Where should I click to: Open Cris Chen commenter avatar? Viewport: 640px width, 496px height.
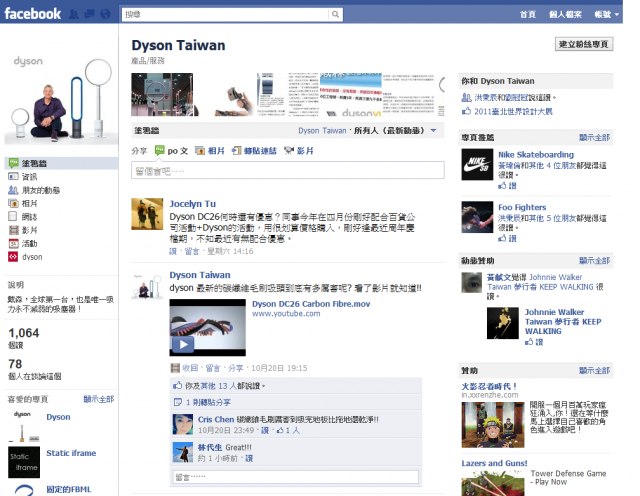click(182, 424)
